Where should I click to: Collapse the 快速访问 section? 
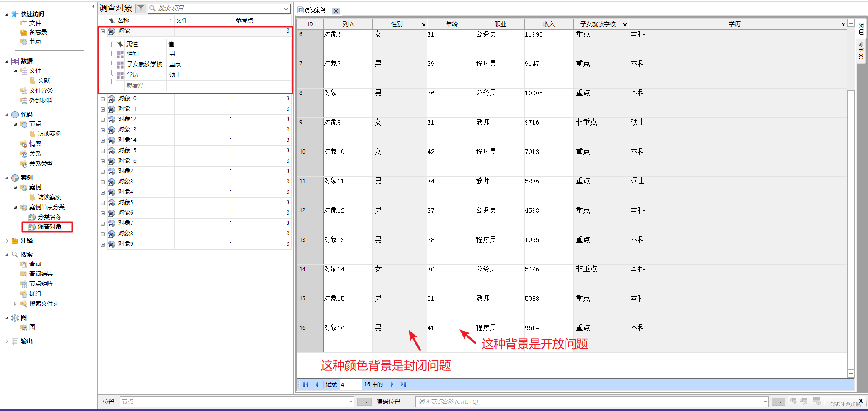tap(7, 14)
